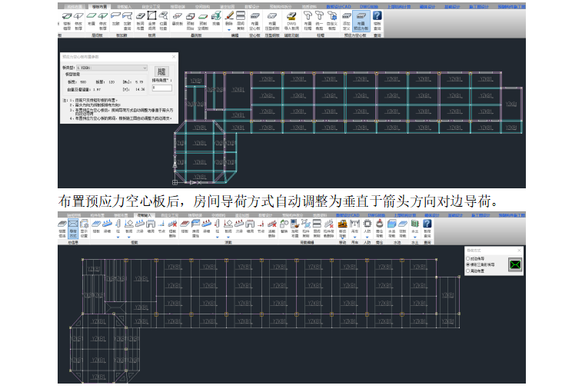Click the 拾取 button in parameters dialog
Viewport: 562px width, 392px height.
pyautogui.click(x=161, y=71)
